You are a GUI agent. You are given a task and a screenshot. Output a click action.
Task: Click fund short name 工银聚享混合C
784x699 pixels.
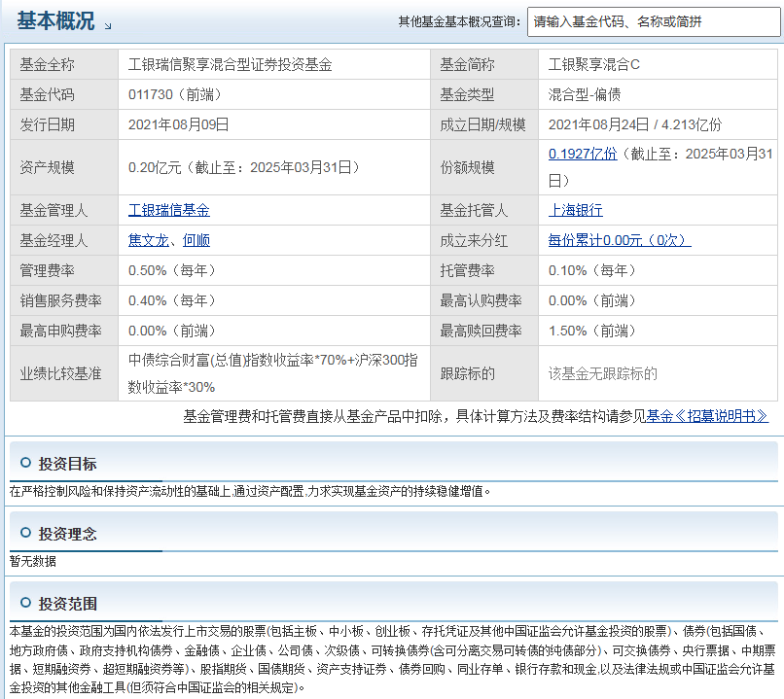coord(594,64)
